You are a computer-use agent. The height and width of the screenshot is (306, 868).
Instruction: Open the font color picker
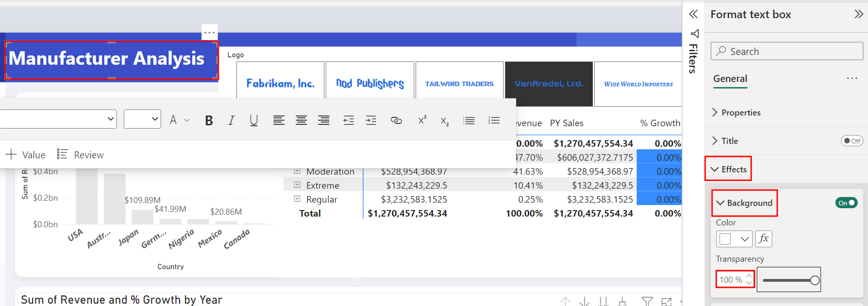pyautogui.click(x=179, y=120)
